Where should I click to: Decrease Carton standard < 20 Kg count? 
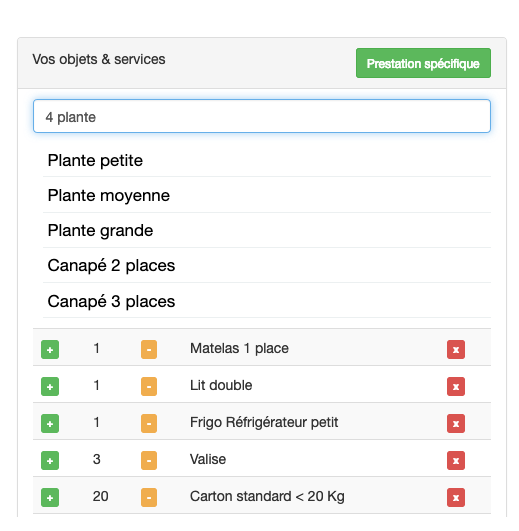click(x=149, y=497)
